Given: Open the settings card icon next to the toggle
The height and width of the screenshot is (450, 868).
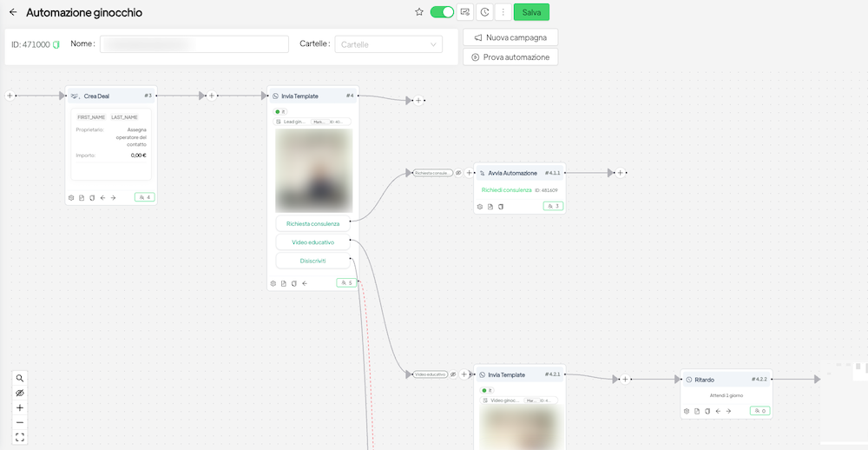Looking at the screenshot, I should [465, 11].
